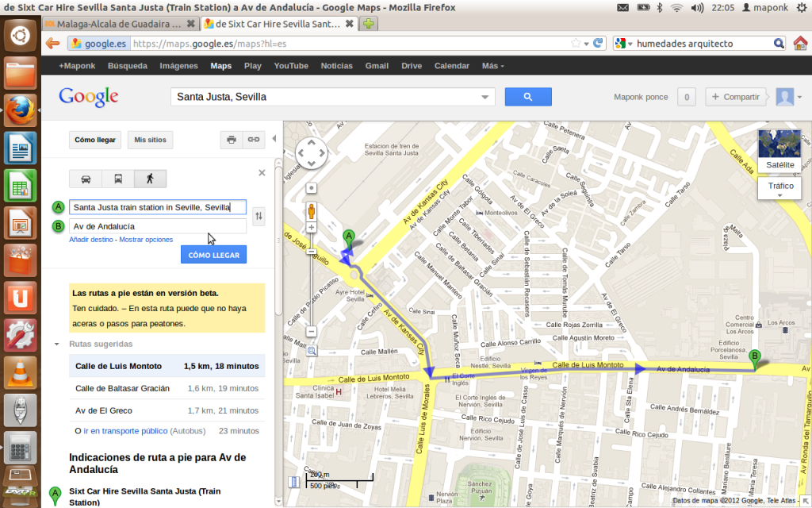Open Firefox home page icon
This screenshot has width=812, height=508.
(x=800, y=44)
